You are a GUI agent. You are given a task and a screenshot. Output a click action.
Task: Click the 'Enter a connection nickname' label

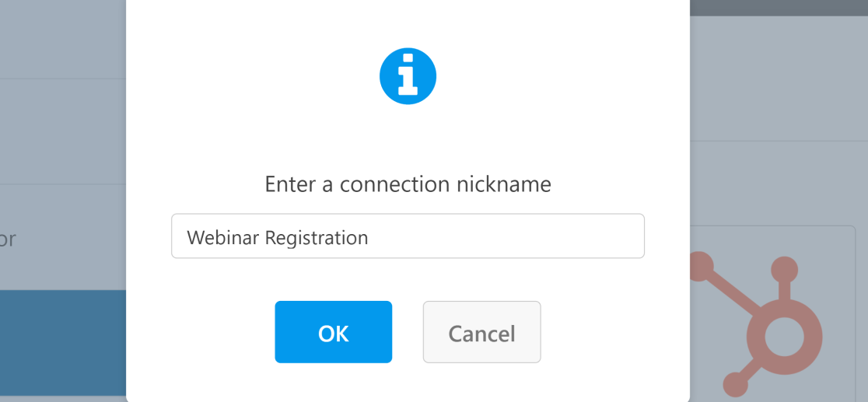(x=408, y=184)
